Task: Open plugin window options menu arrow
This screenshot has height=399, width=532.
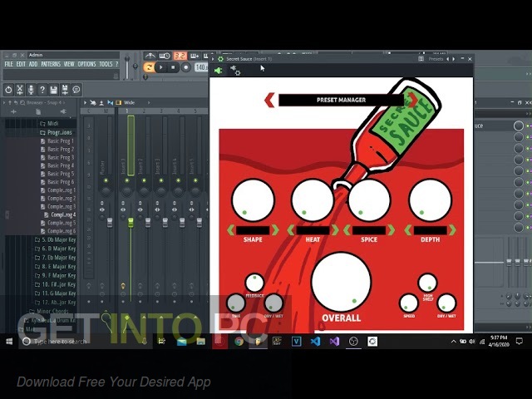Action: (x=213, y=59)
